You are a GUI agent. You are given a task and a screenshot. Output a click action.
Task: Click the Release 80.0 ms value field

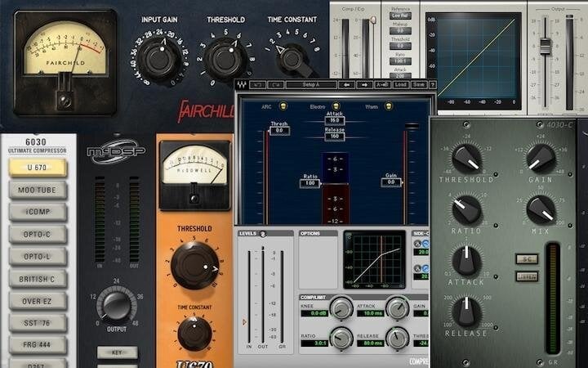click(x=371, y=343)
